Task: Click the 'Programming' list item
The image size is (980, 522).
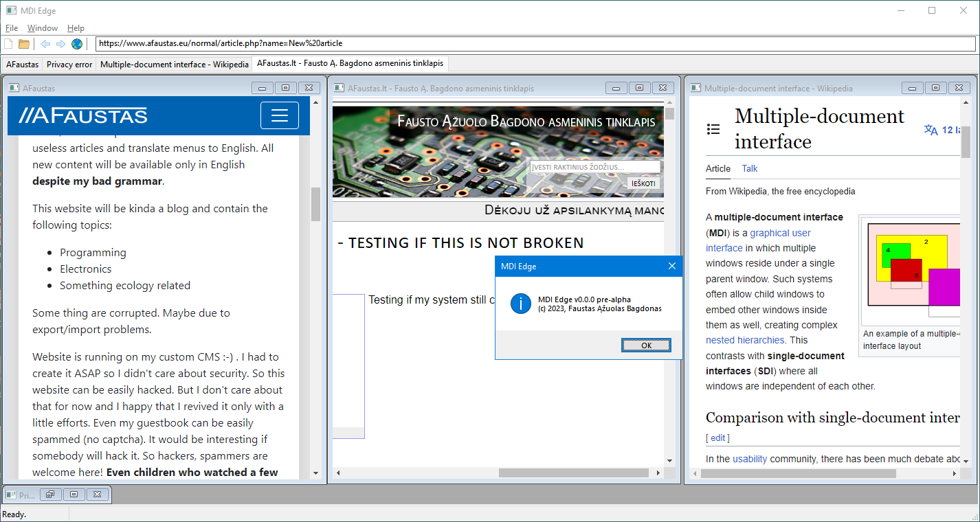Action: [x=93, y=252]
